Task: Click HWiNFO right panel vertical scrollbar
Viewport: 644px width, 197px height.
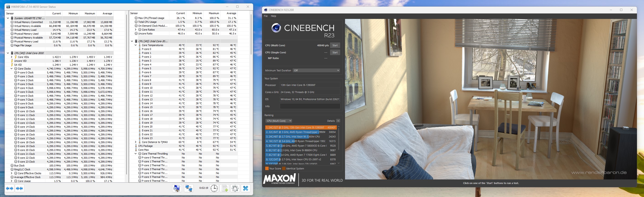Action: [x=251, y=34]
